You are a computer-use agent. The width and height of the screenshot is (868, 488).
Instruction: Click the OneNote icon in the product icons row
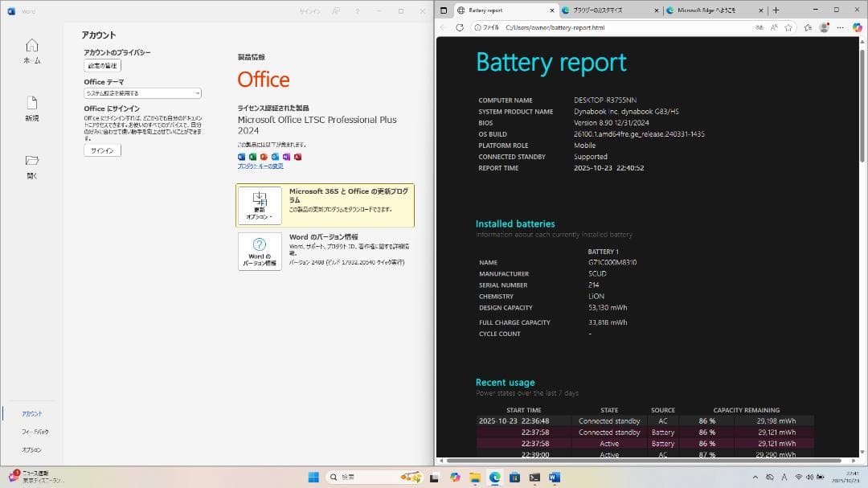tap(287, 156)
